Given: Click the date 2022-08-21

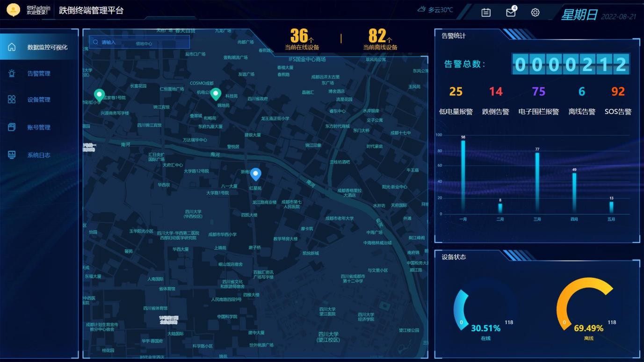Looking at the screenshot, I should (x=619, y=16).
